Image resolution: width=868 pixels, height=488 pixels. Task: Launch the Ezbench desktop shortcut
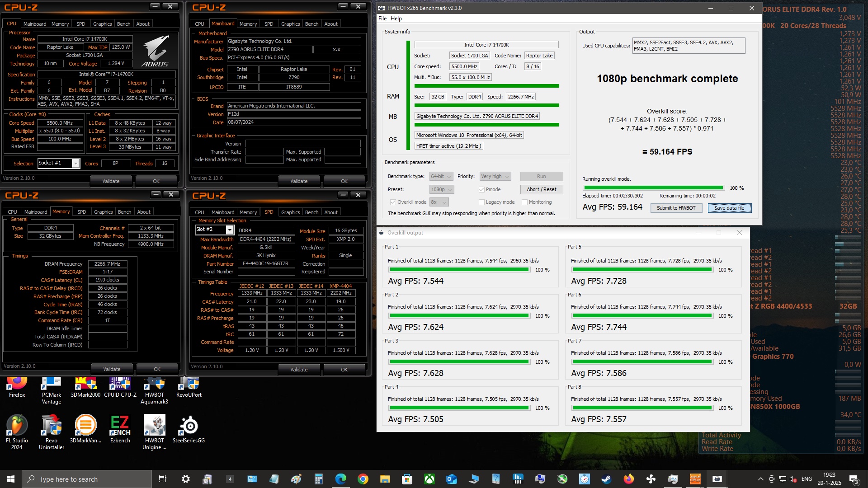tap(120, 429)
